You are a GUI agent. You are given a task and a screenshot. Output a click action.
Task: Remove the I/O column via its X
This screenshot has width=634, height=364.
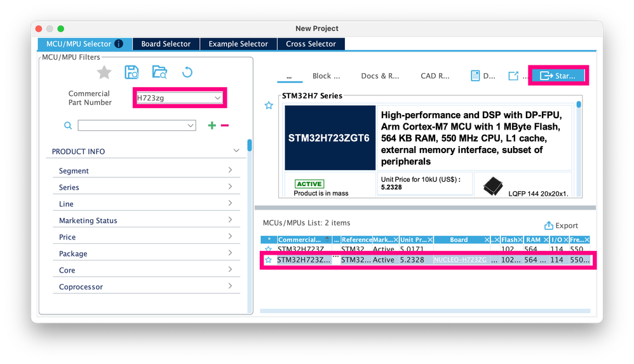click(566, 240)
